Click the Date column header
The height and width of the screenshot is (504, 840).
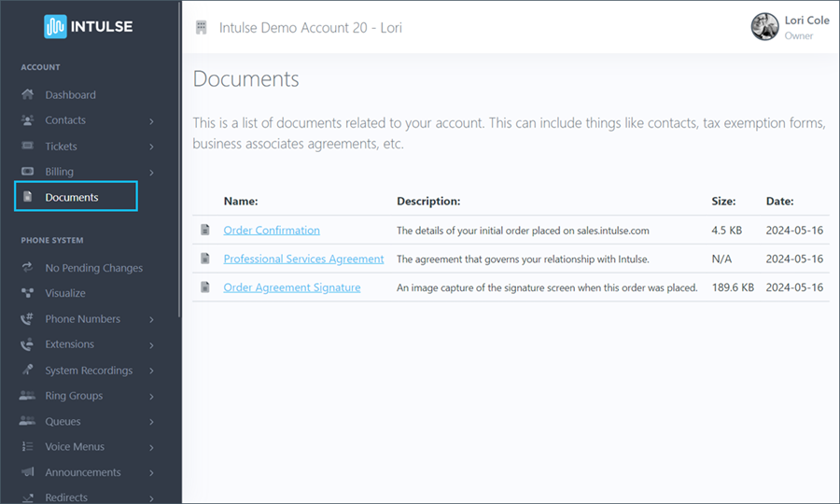click(779, 202)
